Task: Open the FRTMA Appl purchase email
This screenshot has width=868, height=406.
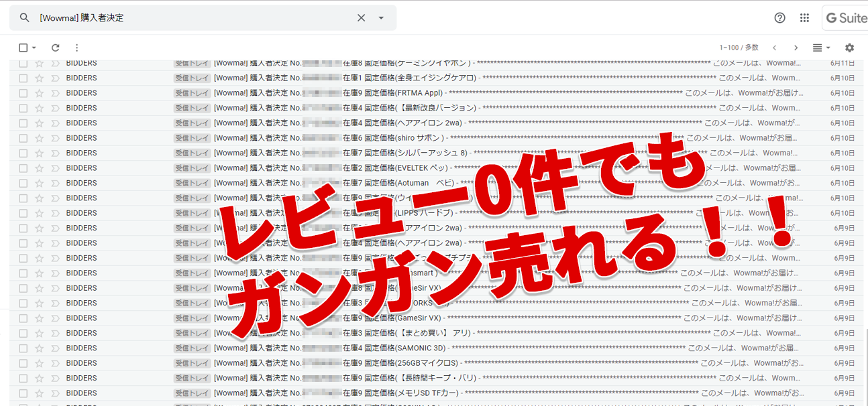Action: coord(436,93)
